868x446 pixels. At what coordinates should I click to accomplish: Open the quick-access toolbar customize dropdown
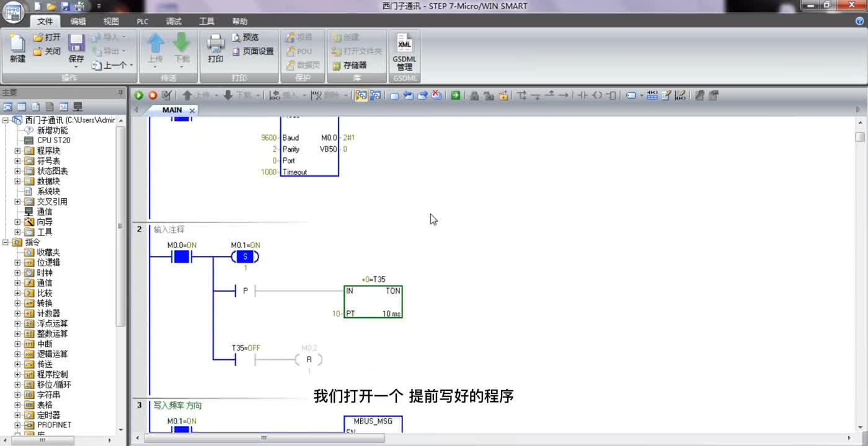(x=99, y=6)
